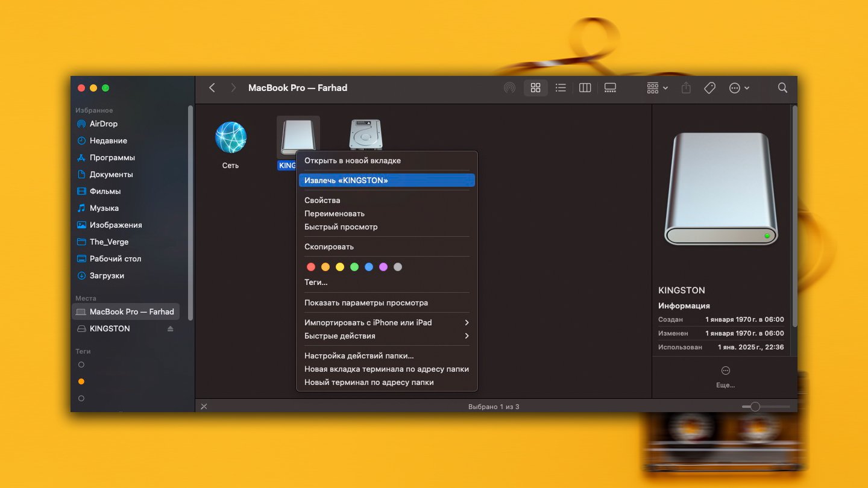This screenshot has height=488, width=868.
Task: Choose Переименовать in context menu
Action: tap(386, 213)
